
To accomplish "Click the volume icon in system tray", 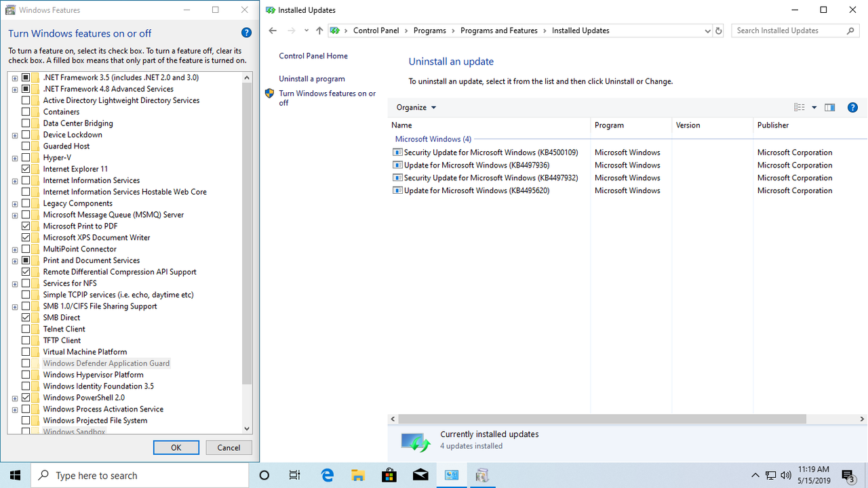I will 786,475.
